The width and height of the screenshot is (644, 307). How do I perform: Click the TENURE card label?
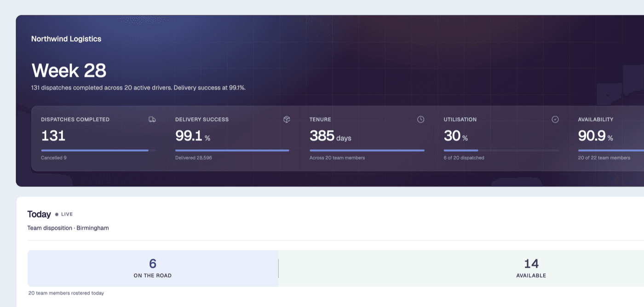pyautogui.click(x=320, y=119)
